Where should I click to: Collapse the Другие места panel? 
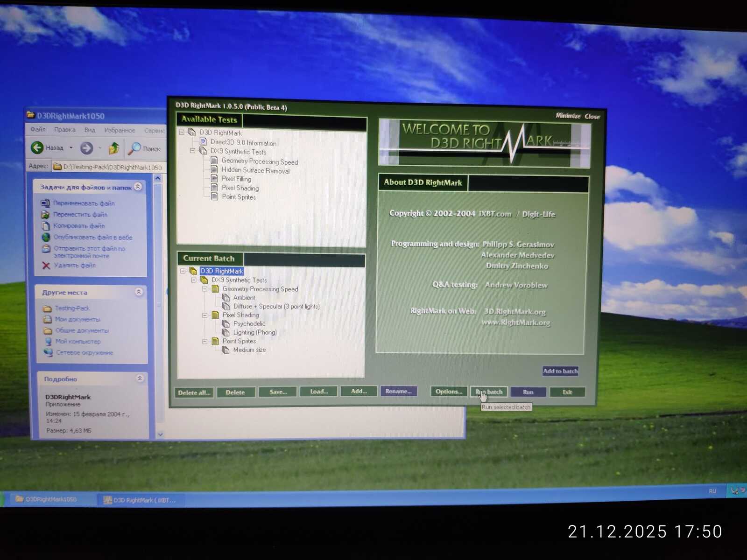click(x=139, y=292)
